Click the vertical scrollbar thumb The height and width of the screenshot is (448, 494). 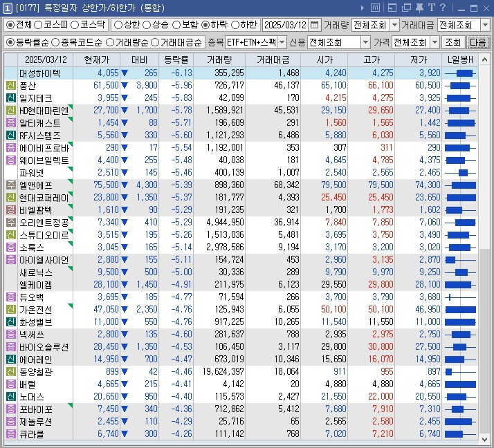point(484,341)
